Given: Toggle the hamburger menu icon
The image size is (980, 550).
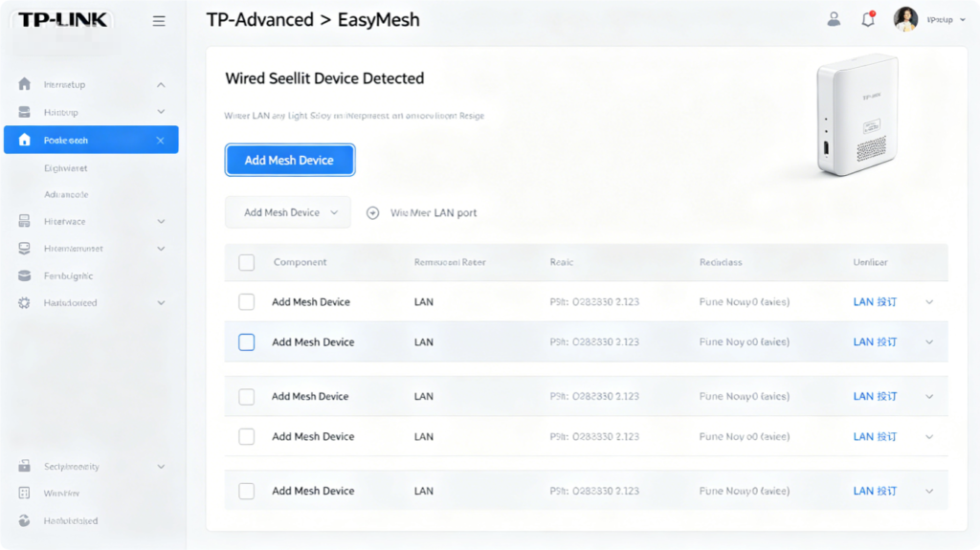Looking at the screenshot, I should pyautogui.click(x=159, y=21).
